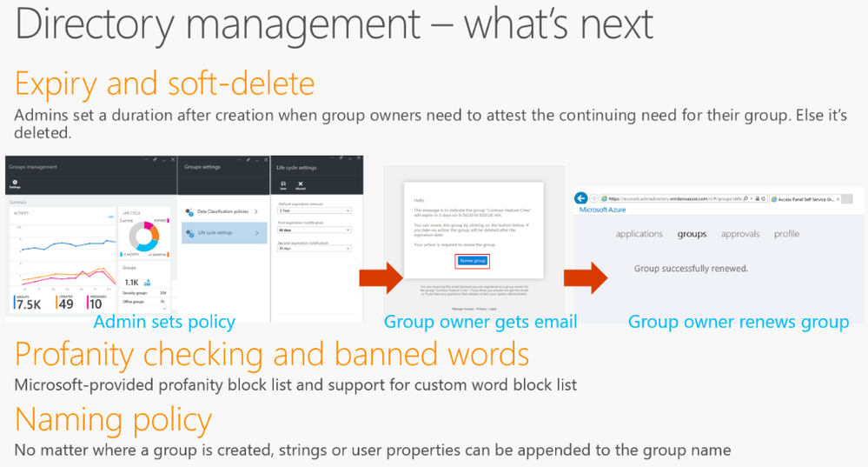Open Default expiration interval dropdown
The height and width of the screenshot is (467, 868).
[x=315, y=210]
